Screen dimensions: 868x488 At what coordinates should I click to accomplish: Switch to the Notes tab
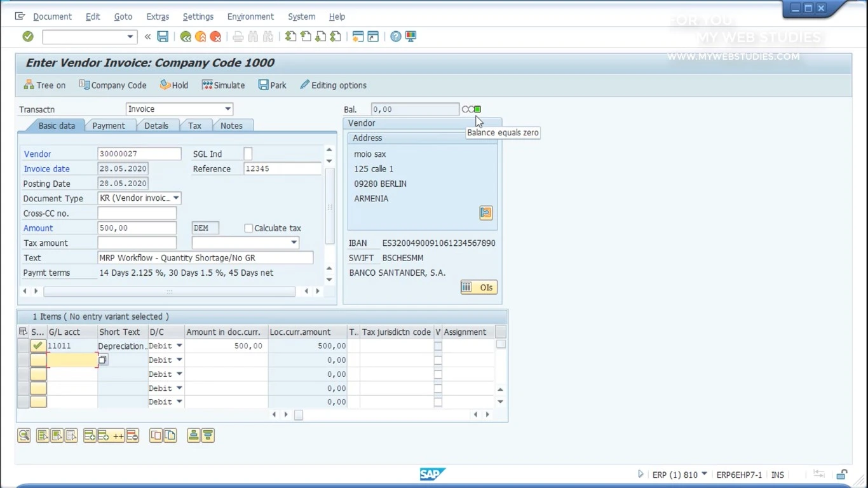click(231, 126)
